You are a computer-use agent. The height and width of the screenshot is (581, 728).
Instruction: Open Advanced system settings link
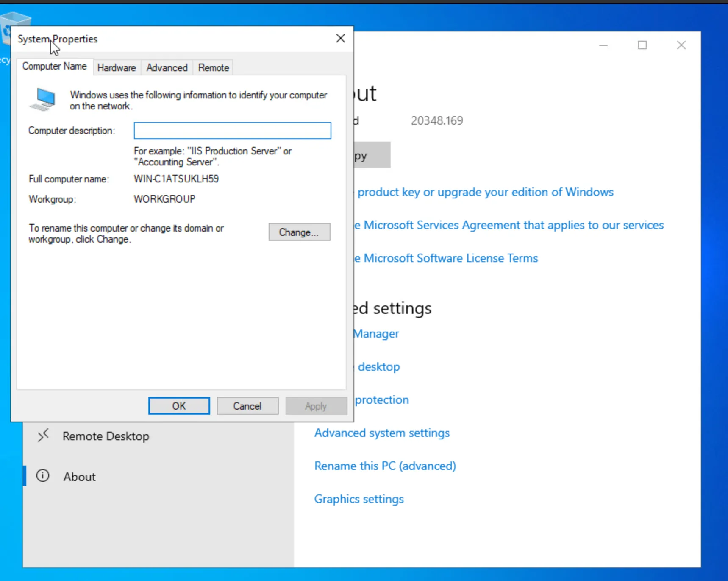382,433
